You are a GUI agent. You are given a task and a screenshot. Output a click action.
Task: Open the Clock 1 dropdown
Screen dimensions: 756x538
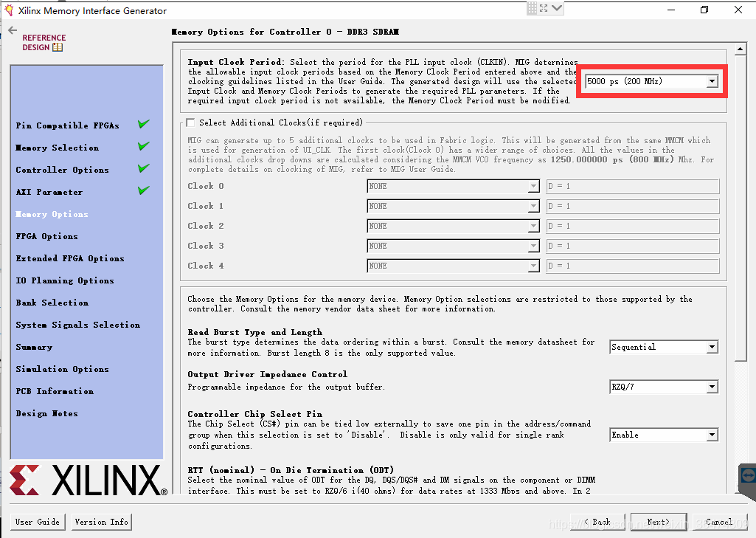(x=453, y=206)
